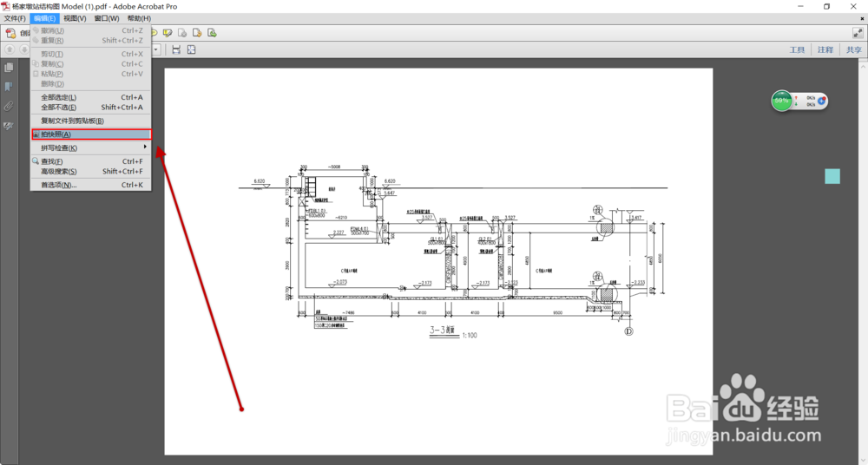
Task: Choose 全部不选(E) menu entry
Action: pyautogui.click(x=91, y=108)
